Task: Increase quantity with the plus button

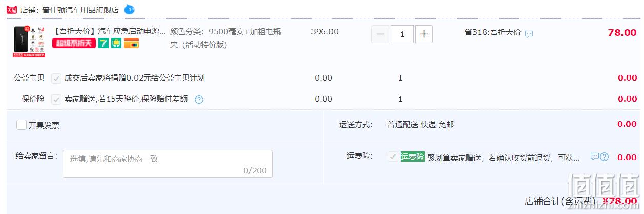Action: coord(424,34)
